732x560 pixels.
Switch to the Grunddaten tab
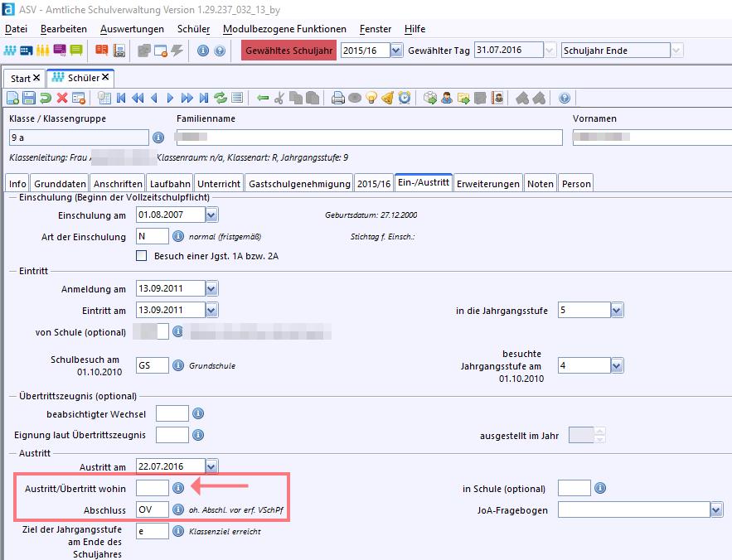point(61,184)
